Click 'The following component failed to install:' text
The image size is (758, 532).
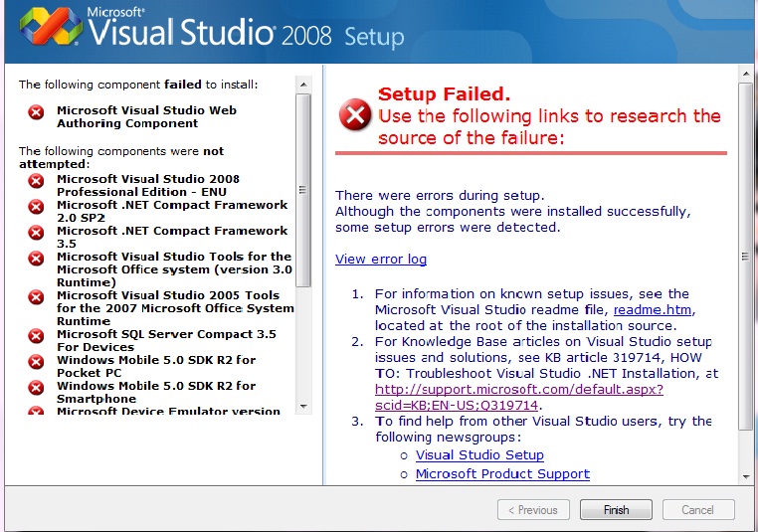click(138, 85)
